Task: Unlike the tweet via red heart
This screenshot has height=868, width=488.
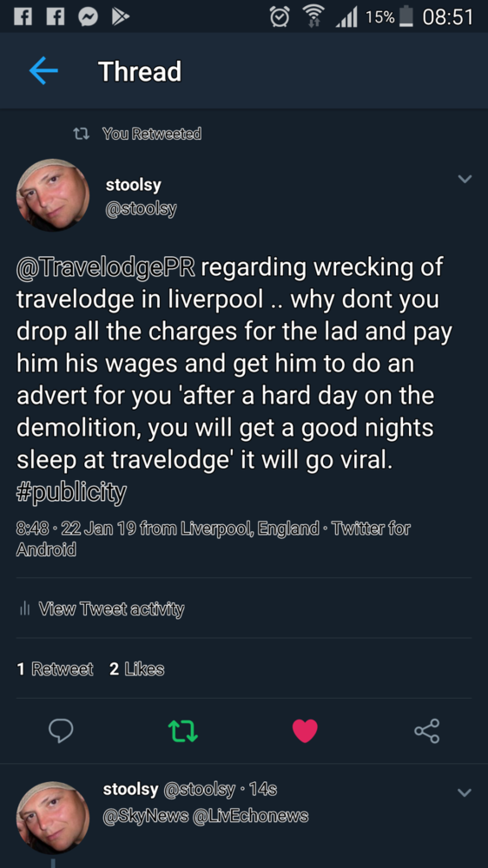Action: [x=305, y=731]
